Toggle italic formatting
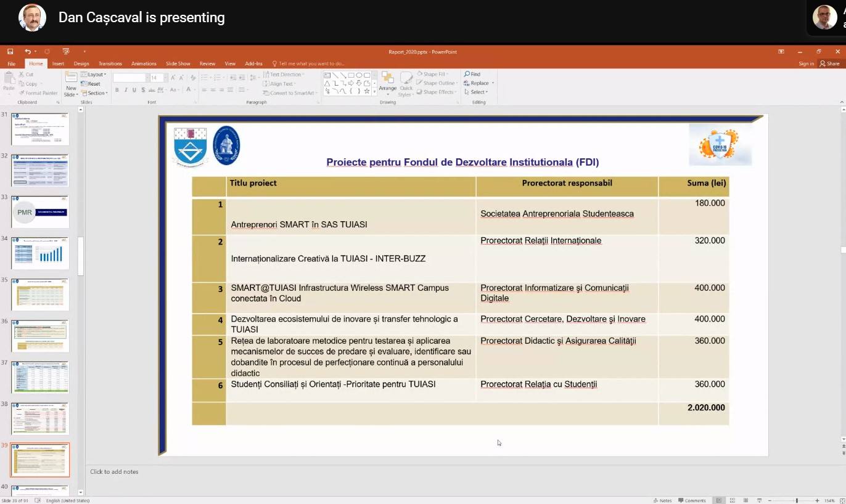The height and width of the screenshot is (504, 846). click(125, 90)
